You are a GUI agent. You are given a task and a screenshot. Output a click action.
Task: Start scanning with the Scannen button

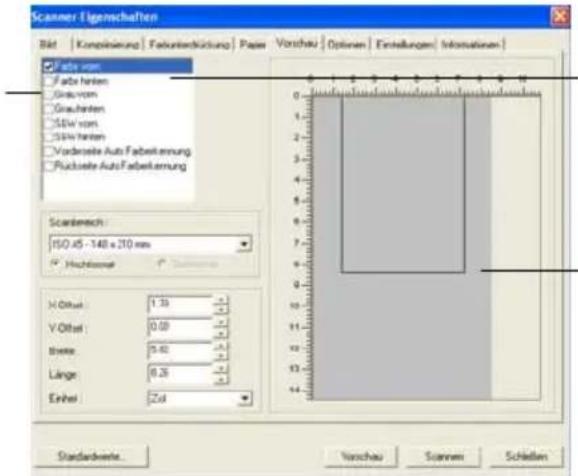click(x=443, y=457)
